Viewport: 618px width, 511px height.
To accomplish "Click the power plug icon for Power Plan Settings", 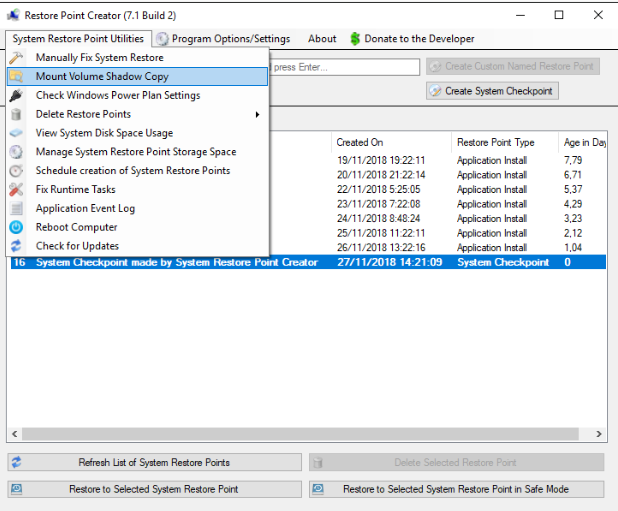I will click(x=16, y=96).
